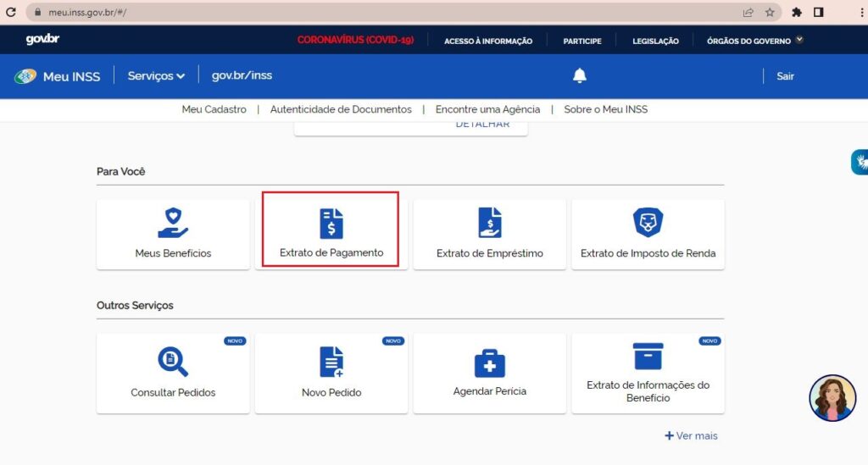The image size is (868, 465).
Task: Click the Extrato de Imposto de Renda lion icon
Action: [x=648, y=222]
